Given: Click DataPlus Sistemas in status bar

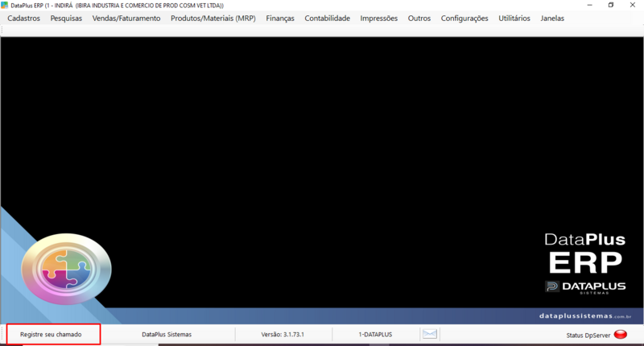Looking at the screenshot, I should tap(167, 335).
